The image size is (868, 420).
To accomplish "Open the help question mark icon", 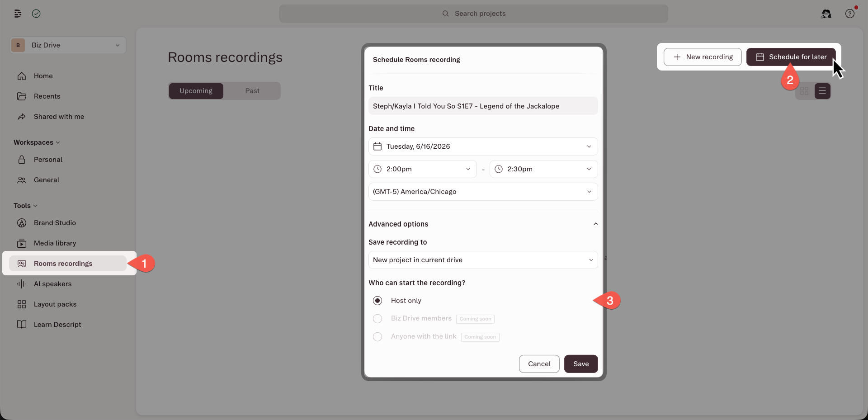I will point(850,14).
